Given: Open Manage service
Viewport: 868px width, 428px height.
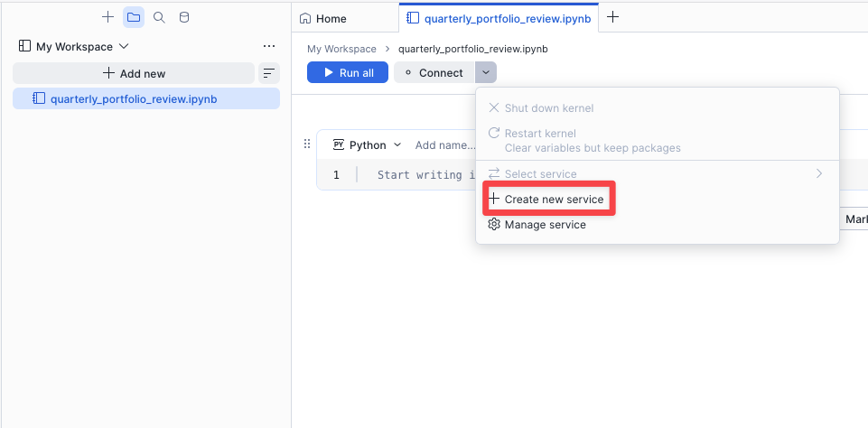Looking at the screenshot, I should [x=658, y=224].
